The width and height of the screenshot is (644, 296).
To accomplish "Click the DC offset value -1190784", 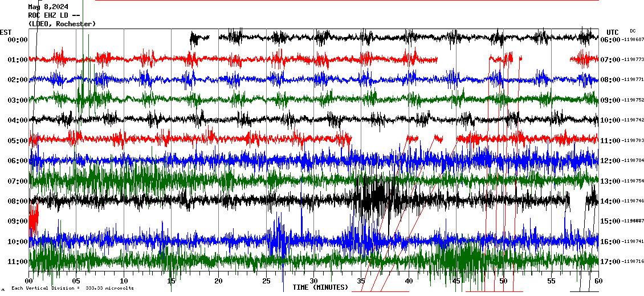I will pyautogui.click(x=633, y=161).
